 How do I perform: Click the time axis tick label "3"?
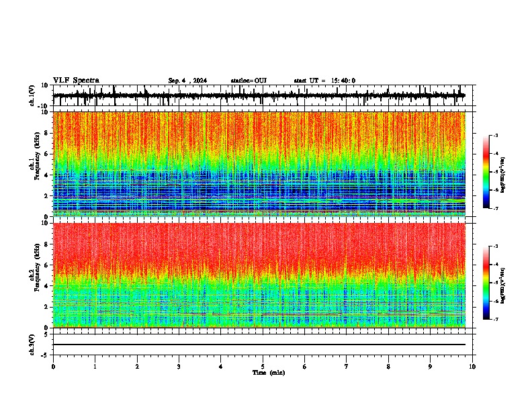point(179,367)
